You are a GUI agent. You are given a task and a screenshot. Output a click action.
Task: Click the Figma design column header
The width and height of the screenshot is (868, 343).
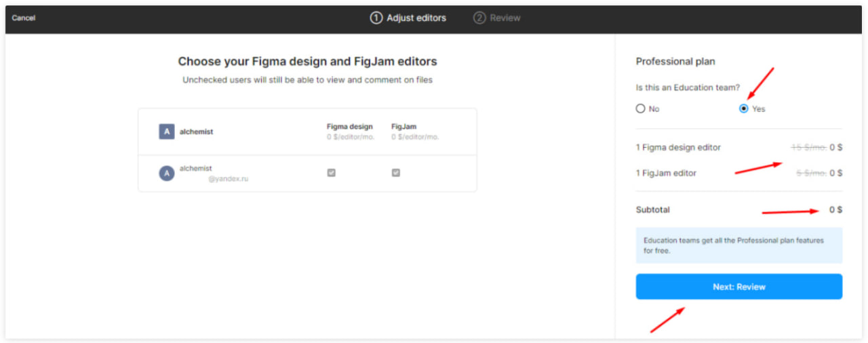[349, 127]
